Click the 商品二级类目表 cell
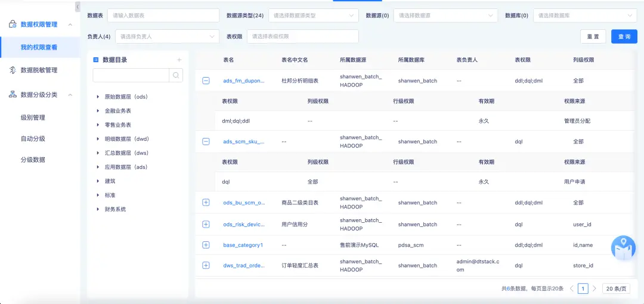This screenshot has width=644, height=304. point(300,202)
